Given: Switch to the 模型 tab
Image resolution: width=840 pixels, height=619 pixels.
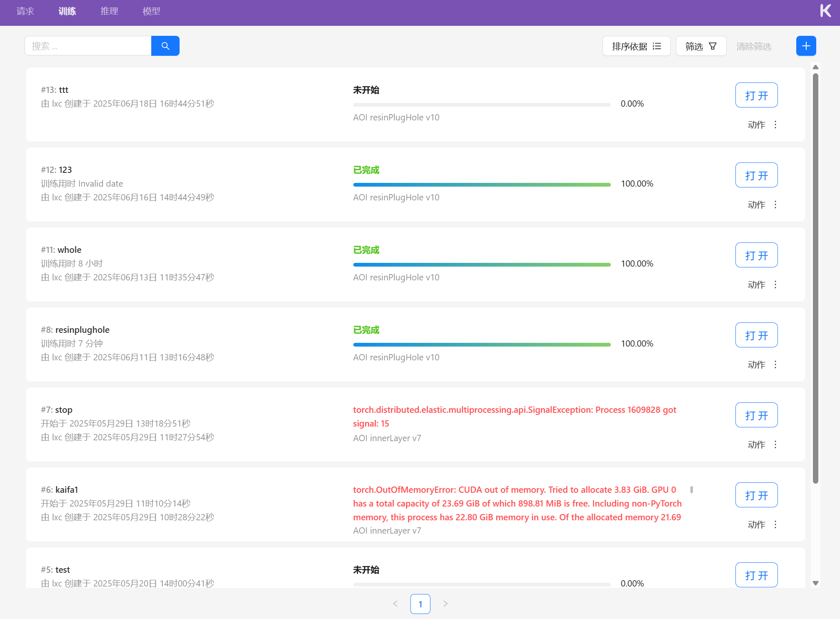Looking at the screenshot, I should [151, 11].
